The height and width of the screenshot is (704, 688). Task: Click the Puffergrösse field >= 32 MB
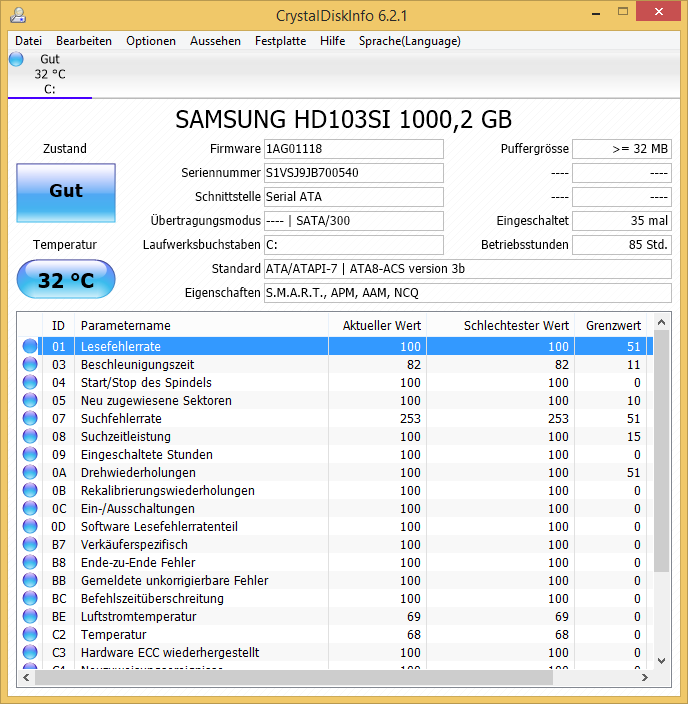622,149
